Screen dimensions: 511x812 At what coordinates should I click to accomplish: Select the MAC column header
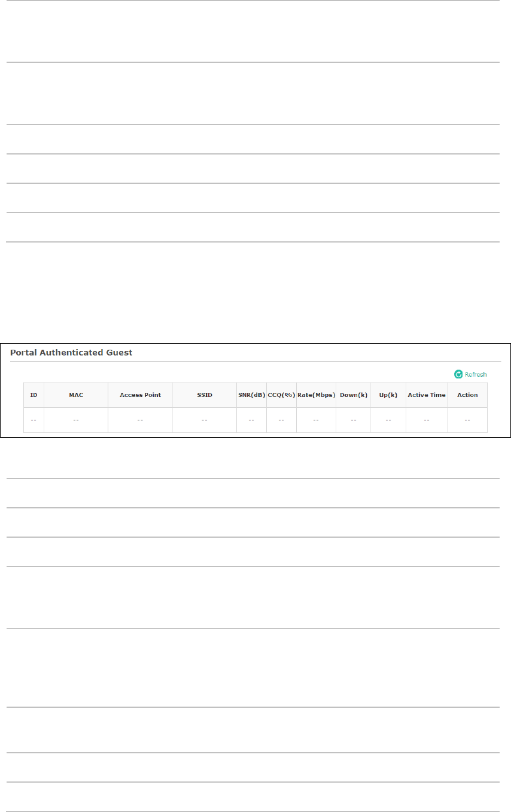click(76, 395)
